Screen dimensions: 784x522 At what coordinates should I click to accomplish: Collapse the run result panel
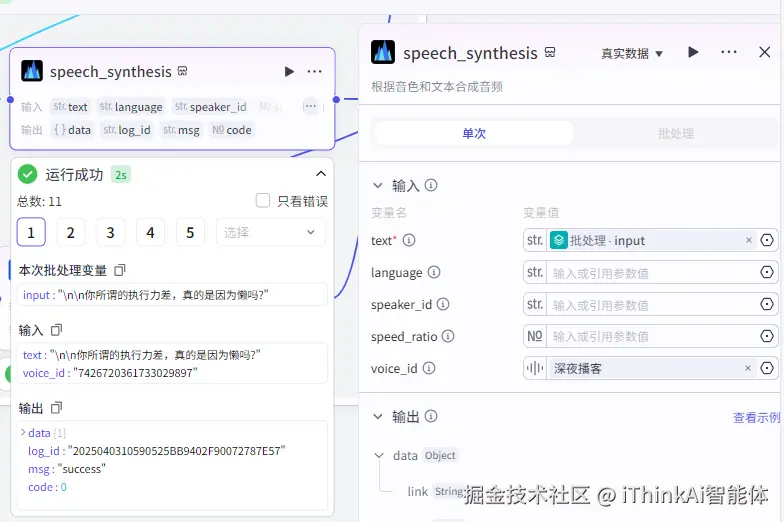coord(321,174)
